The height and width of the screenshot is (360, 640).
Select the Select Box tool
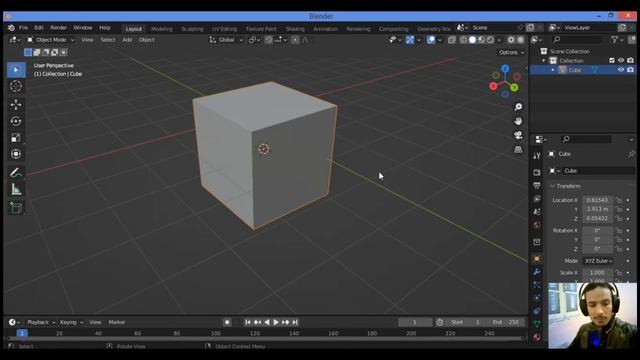pos(16,70)
